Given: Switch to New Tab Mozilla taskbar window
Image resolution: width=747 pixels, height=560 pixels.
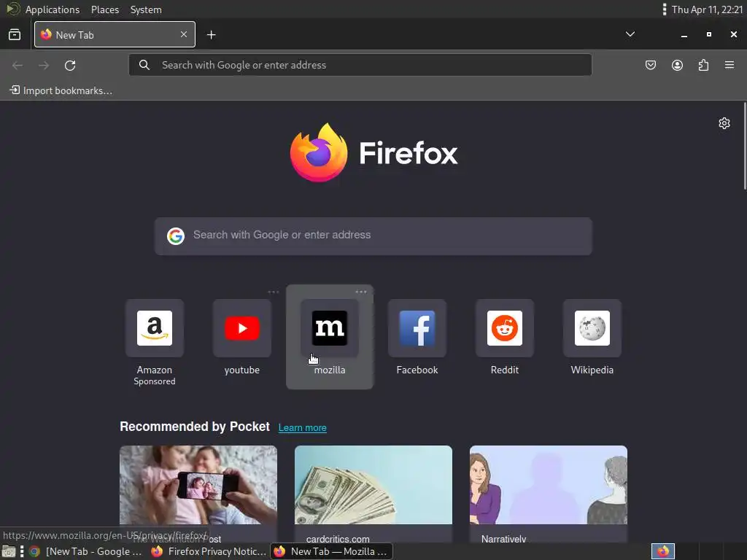Looking at the screenshot, I should pos(332,551).
